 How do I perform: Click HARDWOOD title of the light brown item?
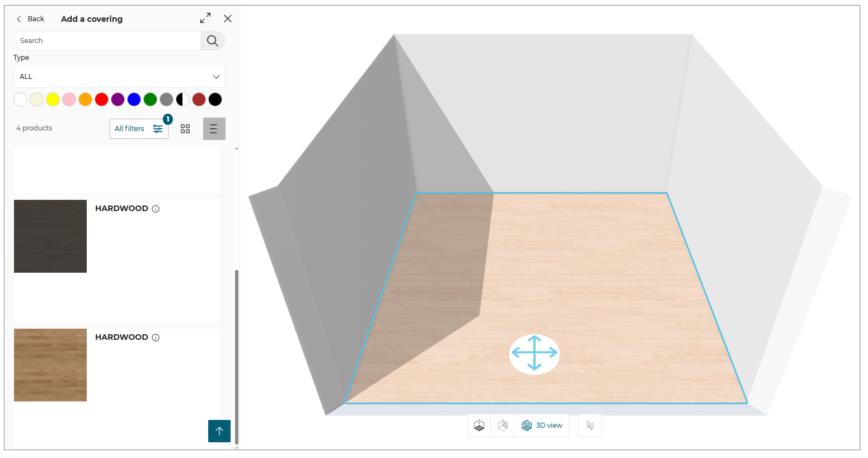(121, 337)
